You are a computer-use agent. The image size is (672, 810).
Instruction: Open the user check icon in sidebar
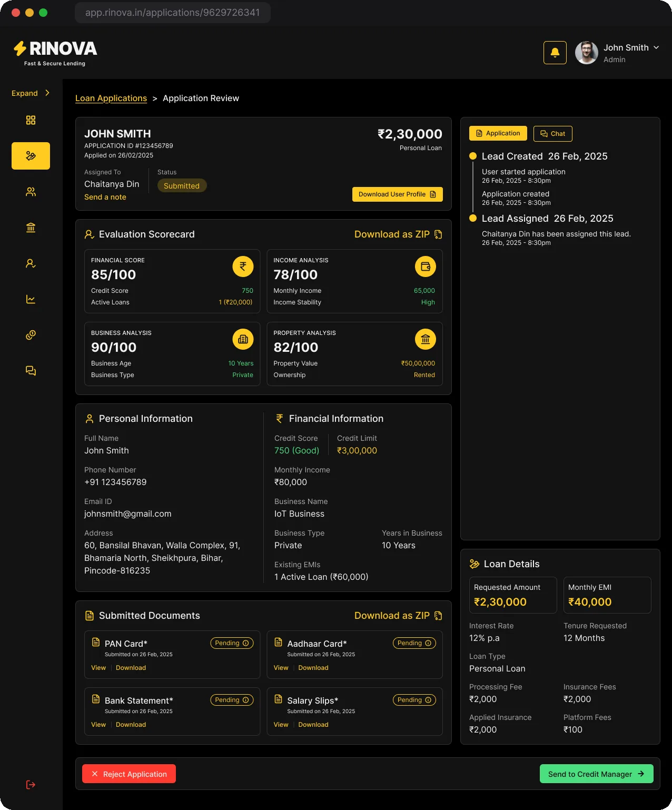31,263
